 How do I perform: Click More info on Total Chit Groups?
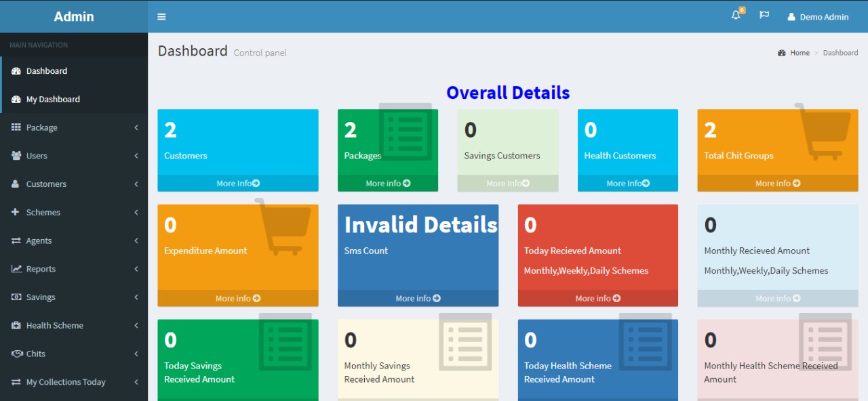coord(777,183)
